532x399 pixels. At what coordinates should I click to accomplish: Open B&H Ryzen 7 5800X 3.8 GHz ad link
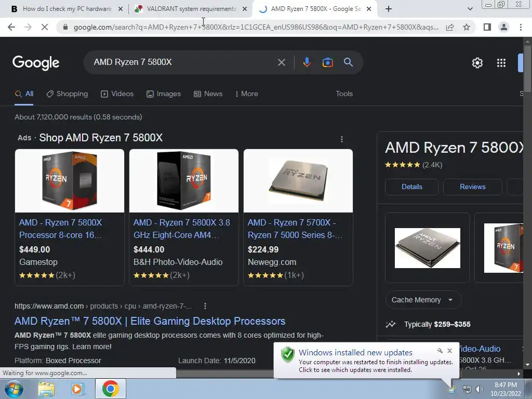(181, 229)
